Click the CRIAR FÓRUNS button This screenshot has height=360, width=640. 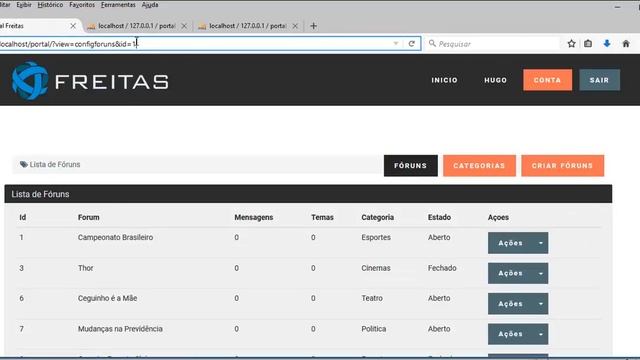pyautogui.click(x=562, y=166)
